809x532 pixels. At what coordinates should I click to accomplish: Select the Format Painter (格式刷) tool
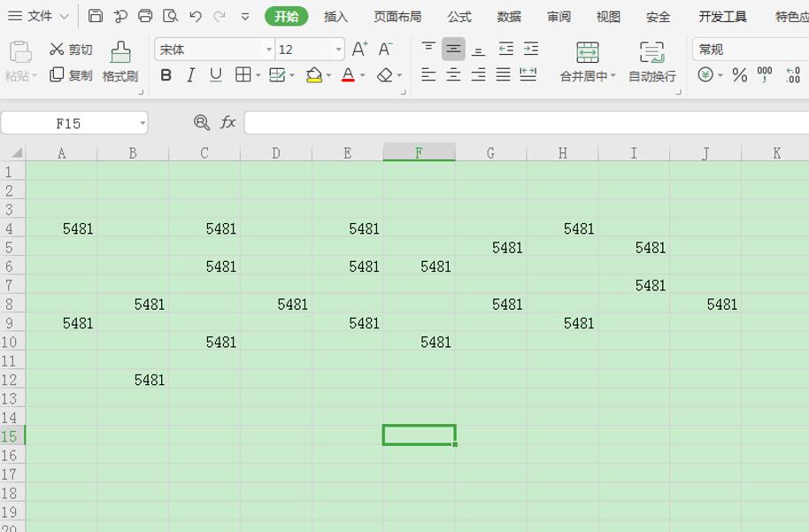(x=120, y=62)
